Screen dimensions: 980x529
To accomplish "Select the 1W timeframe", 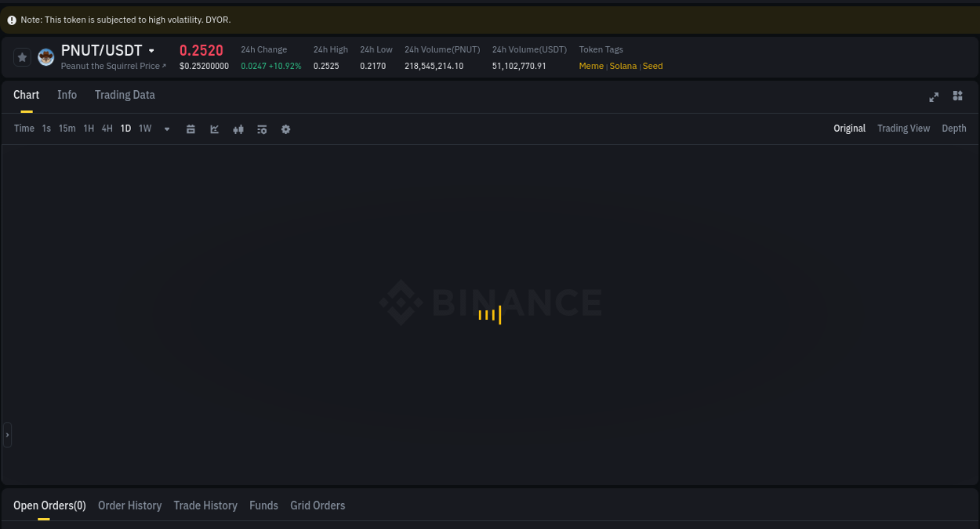I will [144, 129].
